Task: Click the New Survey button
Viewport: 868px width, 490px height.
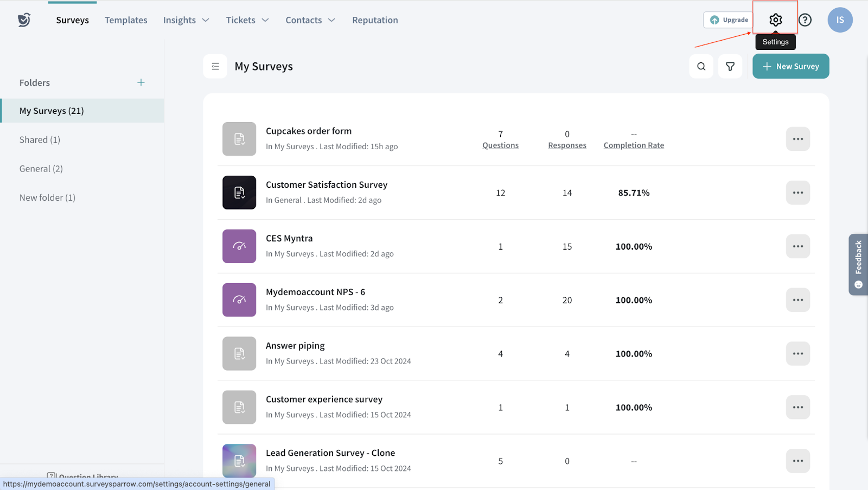Action: [x=790, y=66]
